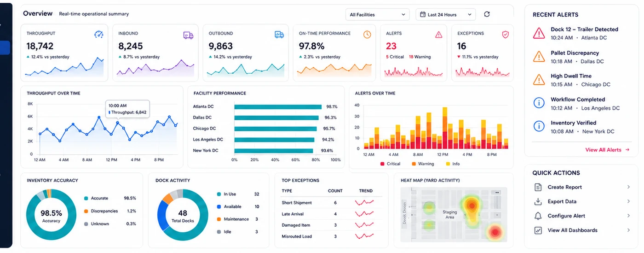
Task: Click the warning icon for Pallet Discrepancy
Action: point(539,57)
